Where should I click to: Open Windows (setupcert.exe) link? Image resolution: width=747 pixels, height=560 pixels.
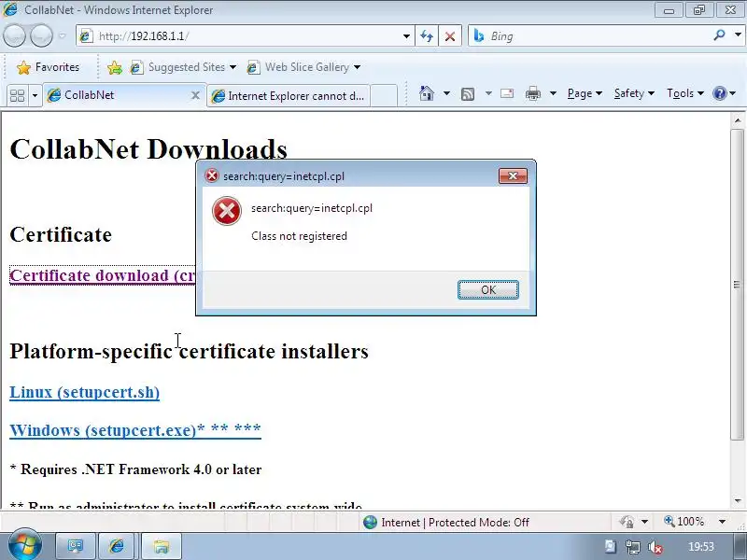(x=135, y=430)
